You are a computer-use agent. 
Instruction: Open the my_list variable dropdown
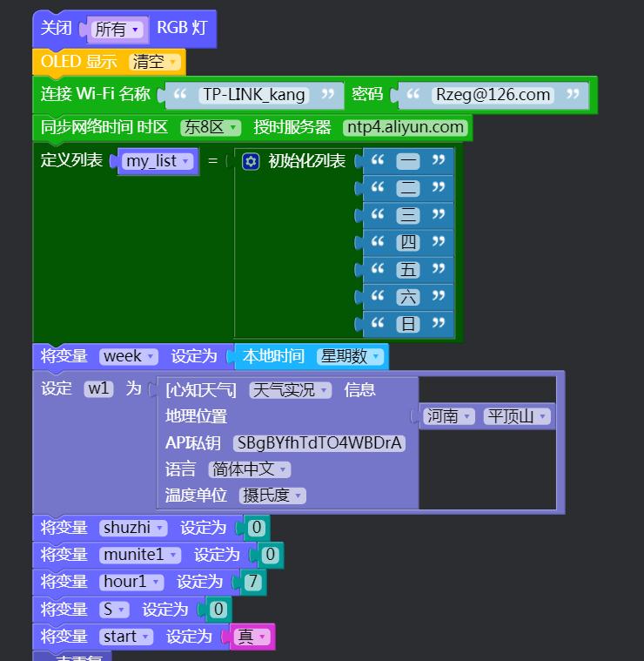tap(158, 161)
